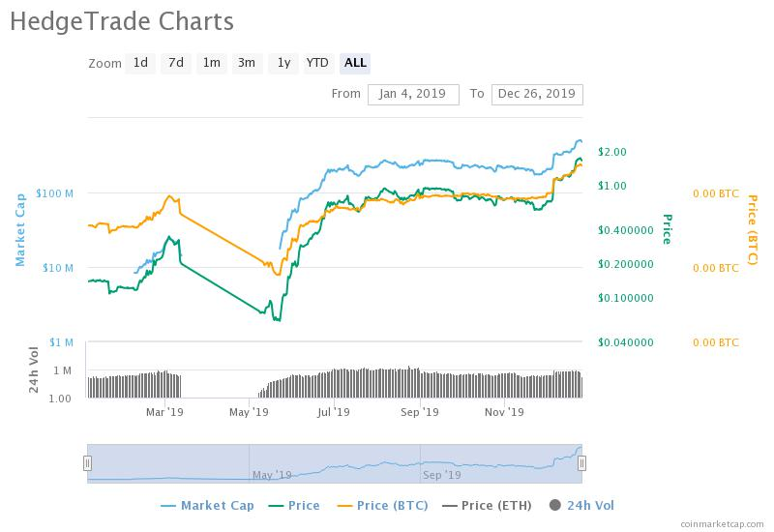Select the ALL zoom range
The image size is (774, 532).
(x=355, y=63)
